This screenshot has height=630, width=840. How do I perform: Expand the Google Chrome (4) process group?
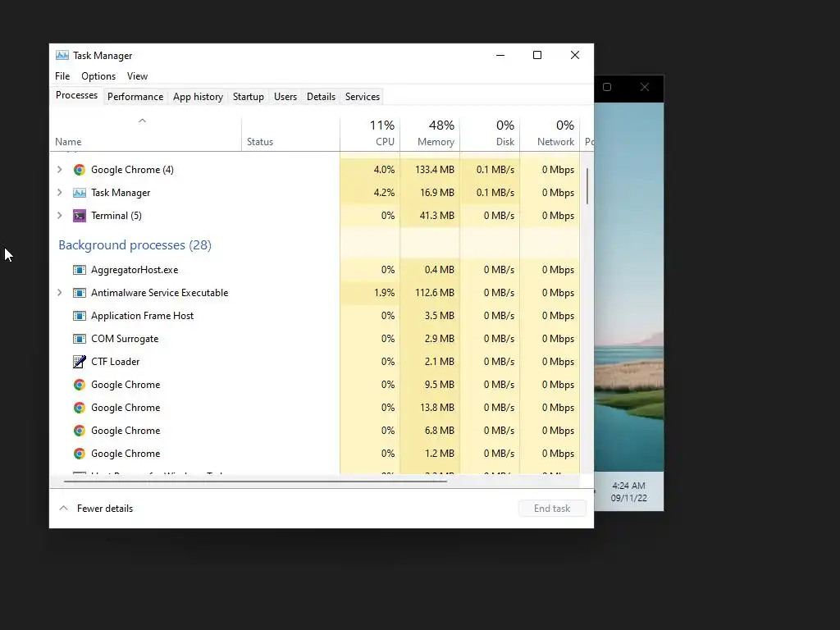pyautogui.click(x=59, y=170)
